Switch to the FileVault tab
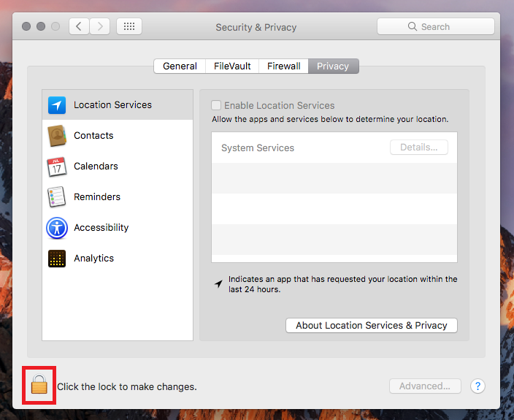 (232, 66)
